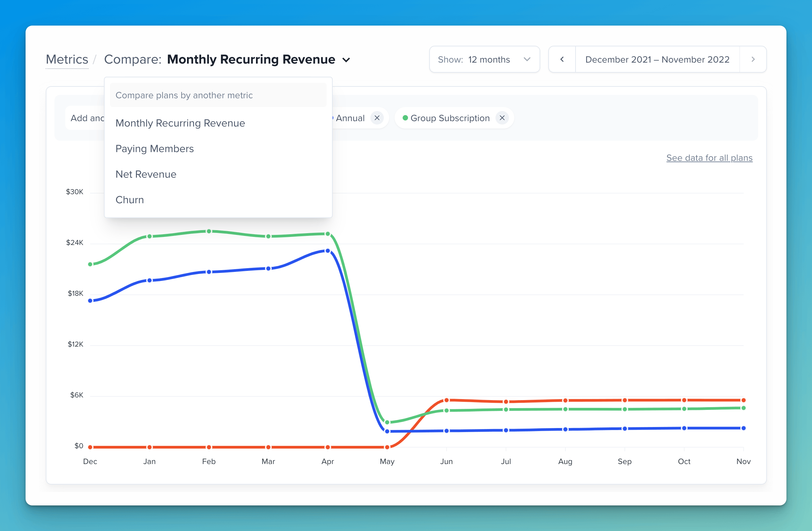
Task: Navigate to previous date range with left arrow
Action: pos(561,59)
